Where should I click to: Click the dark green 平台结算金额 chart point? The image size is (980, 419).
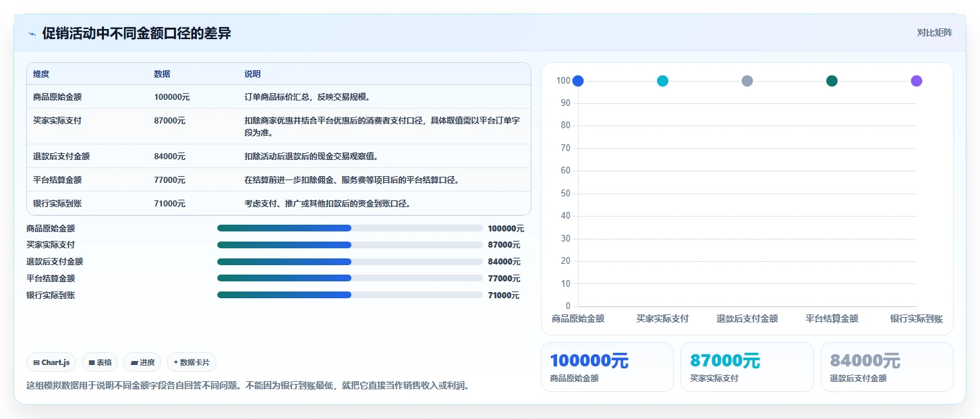(x=832, y=81)
